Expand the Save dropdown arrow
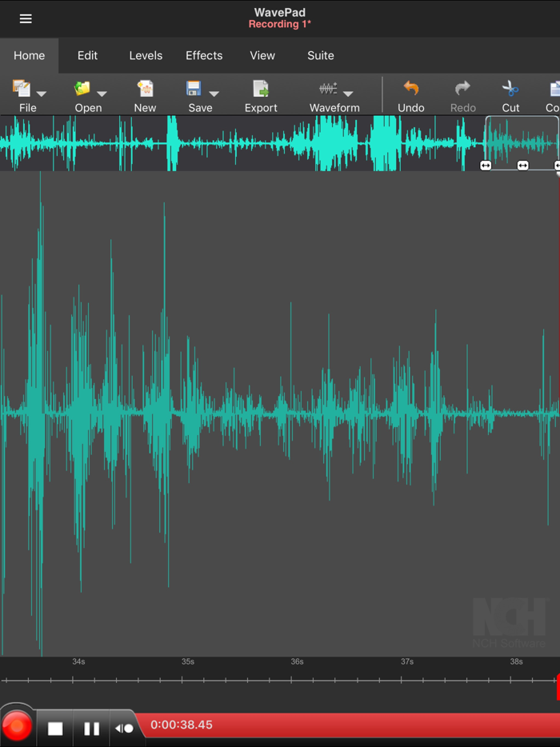Image resolution: width=560 pixels, height=747 pixels. (x=214, y=94)
